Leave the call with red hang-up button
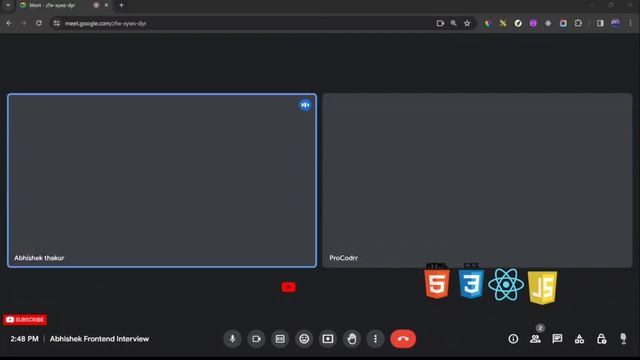Image resolution: width=640 pixels, height=360 pixels. pos(403,339)
